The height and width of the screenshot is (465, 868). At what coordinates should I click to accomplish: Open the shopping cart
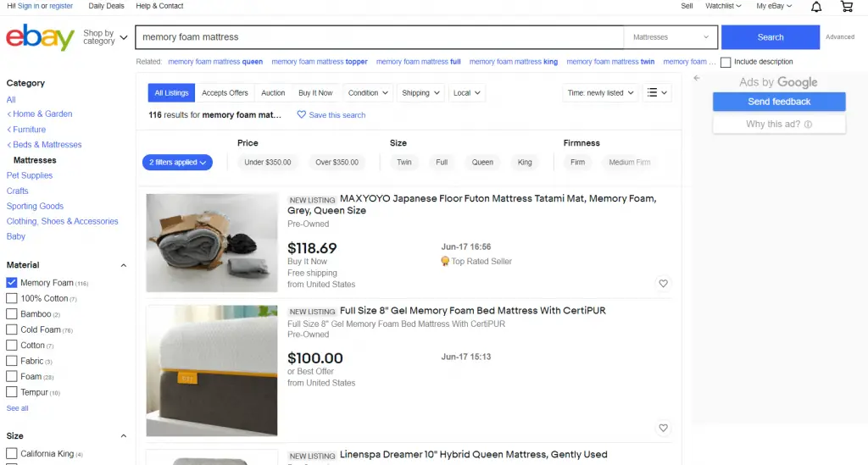click(847, 7)
